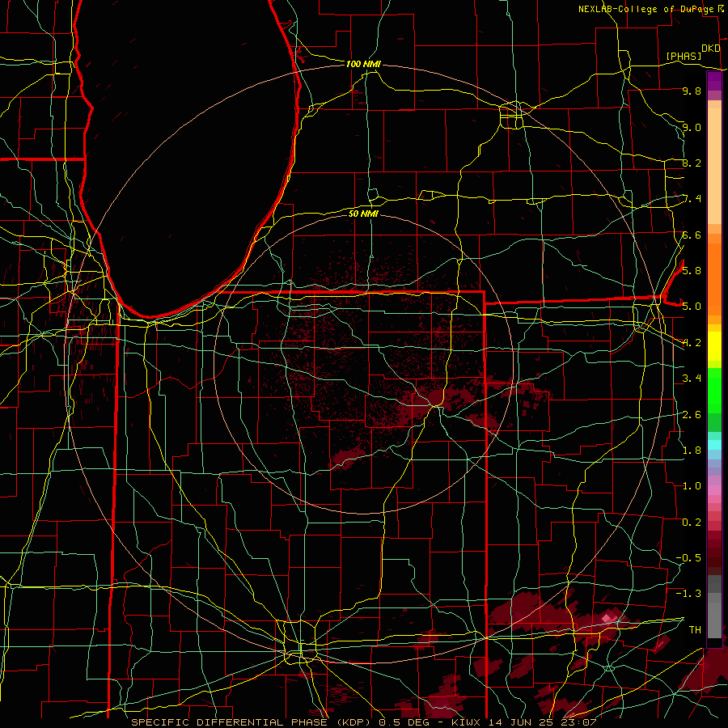Click the 0.2 scale value
Screen dimensions: 728x728
pos(692,523)
